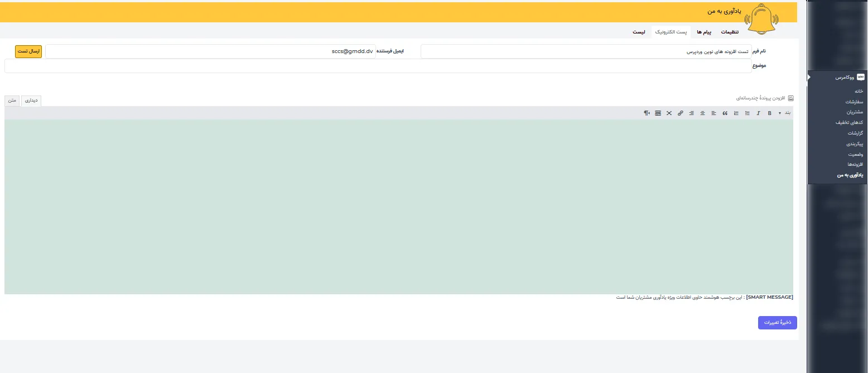Open the لیست tab

[x=639, y=32]
